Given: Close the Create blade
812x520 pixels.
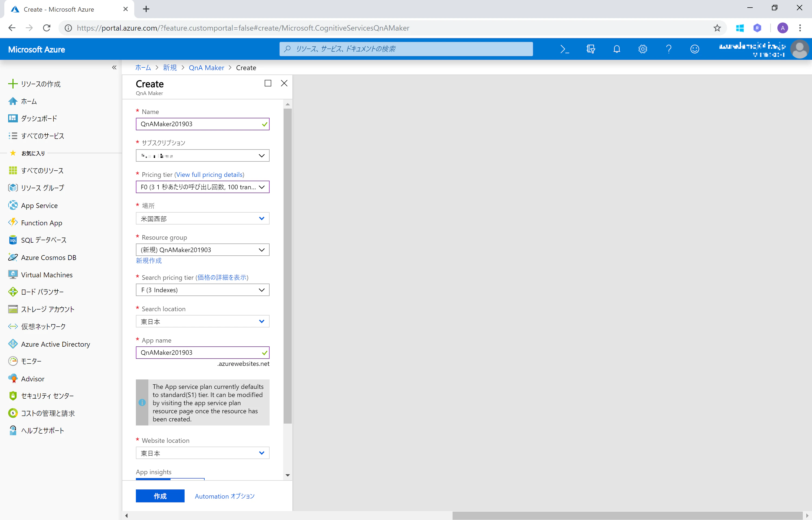Looking at the screenshot, I should click(x=284, y=83).
